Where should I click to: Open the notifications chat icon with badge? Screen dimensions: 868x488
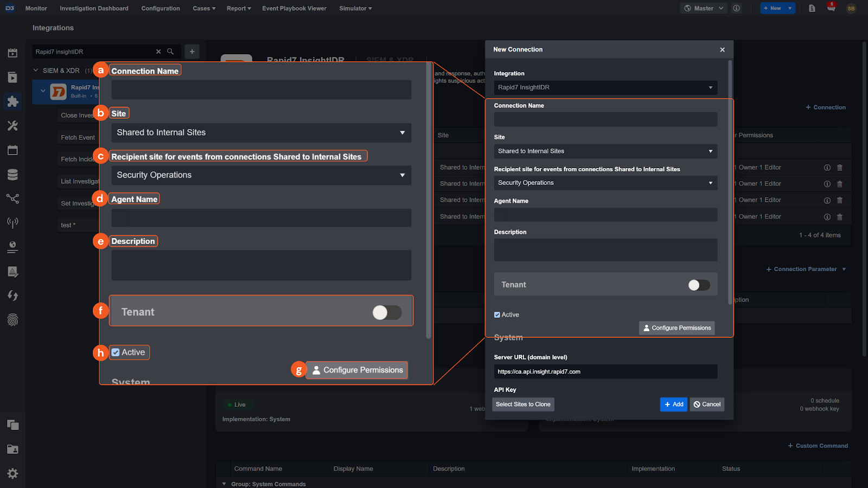[x=831, y=8]
